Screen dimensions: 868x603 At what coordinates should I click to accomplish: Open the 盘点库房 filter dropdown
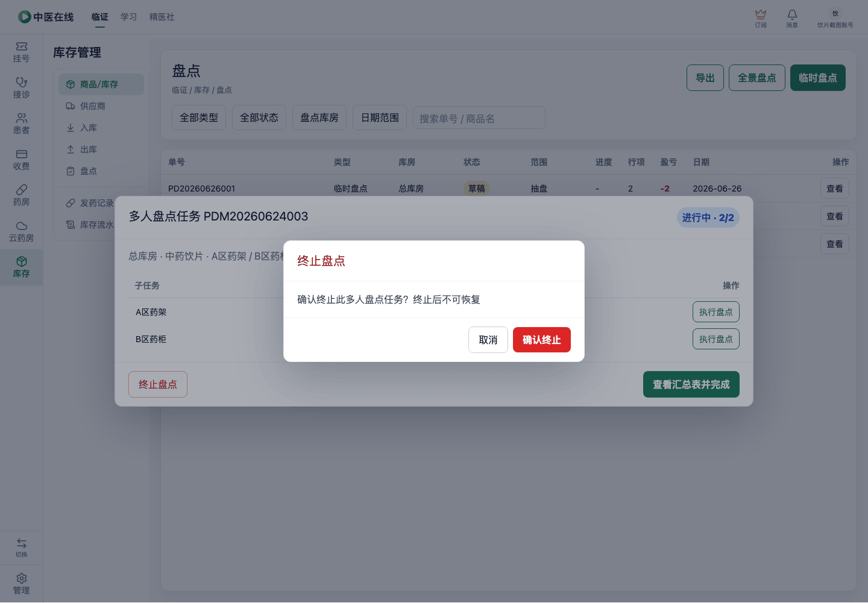coord(319,117)
